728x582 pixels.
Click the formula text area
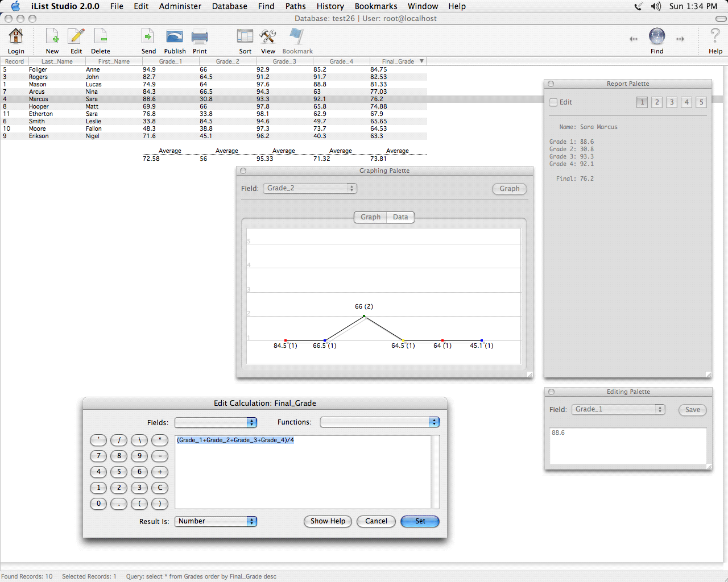point(303,472)
